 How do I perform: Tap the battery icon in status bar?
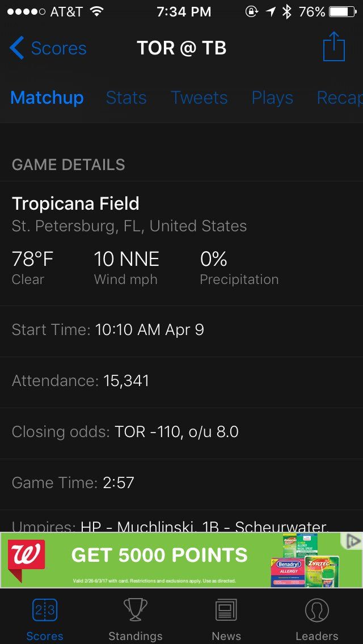click(343, 12)
